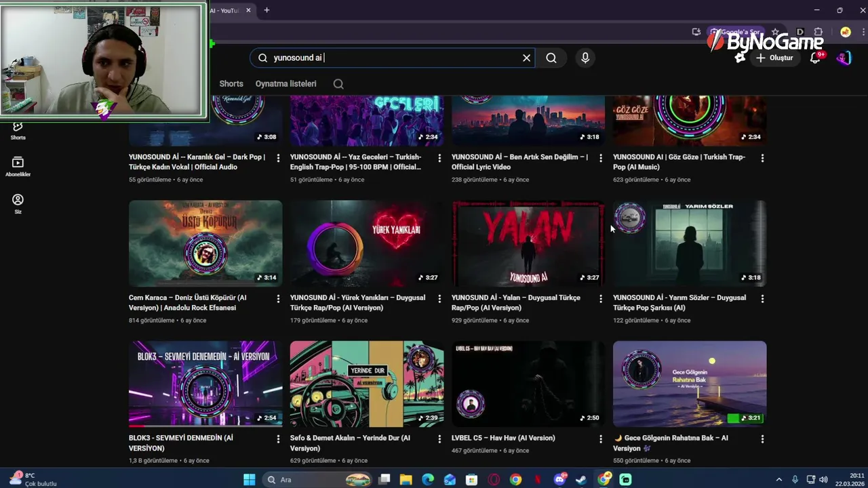Expand the system tray hidden icons chevron
This screenshot has width=868, height=488.
coord(778,480)
